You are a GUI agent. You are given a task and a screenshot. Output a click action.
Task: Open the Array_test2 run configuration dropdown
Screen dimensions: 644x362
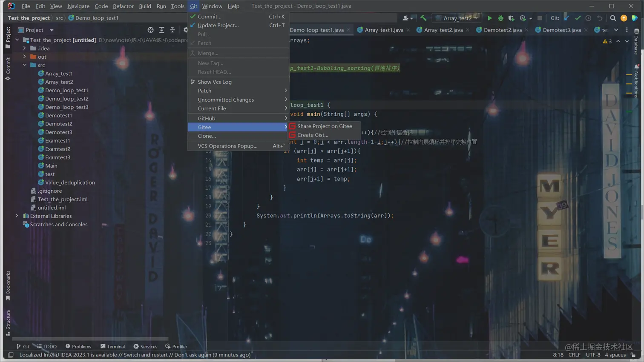[x=457, y=18]
